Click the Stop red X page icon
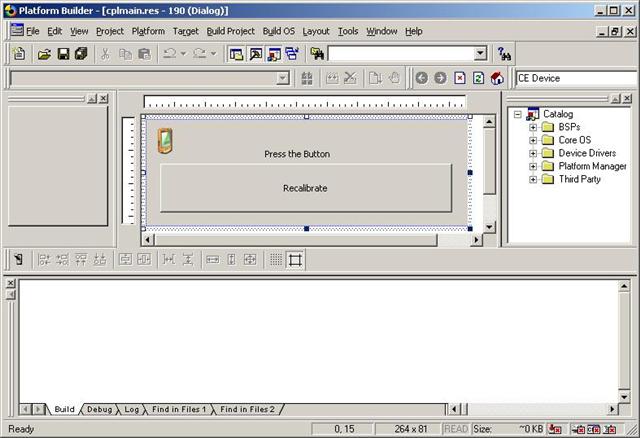The image size is (640, 438). click(x=460, y=78)
